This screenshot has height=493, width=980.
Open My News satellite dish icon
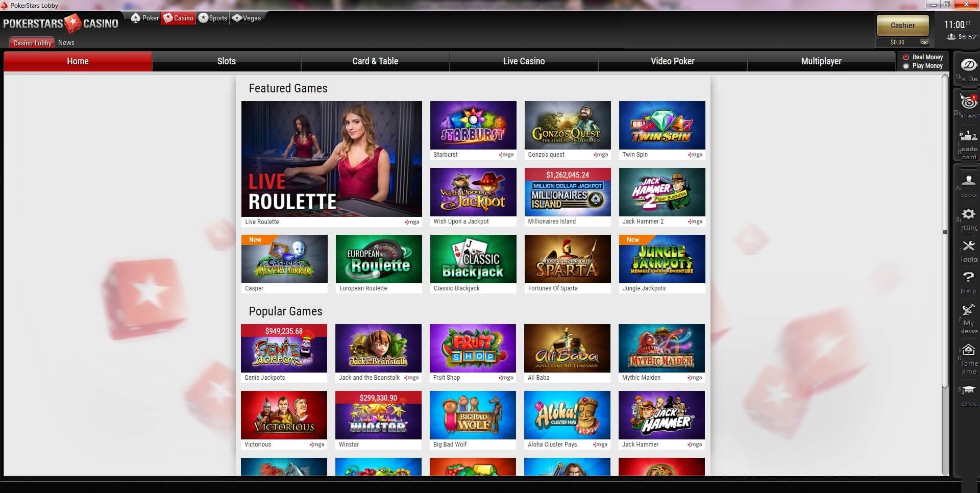coord(968,310)
